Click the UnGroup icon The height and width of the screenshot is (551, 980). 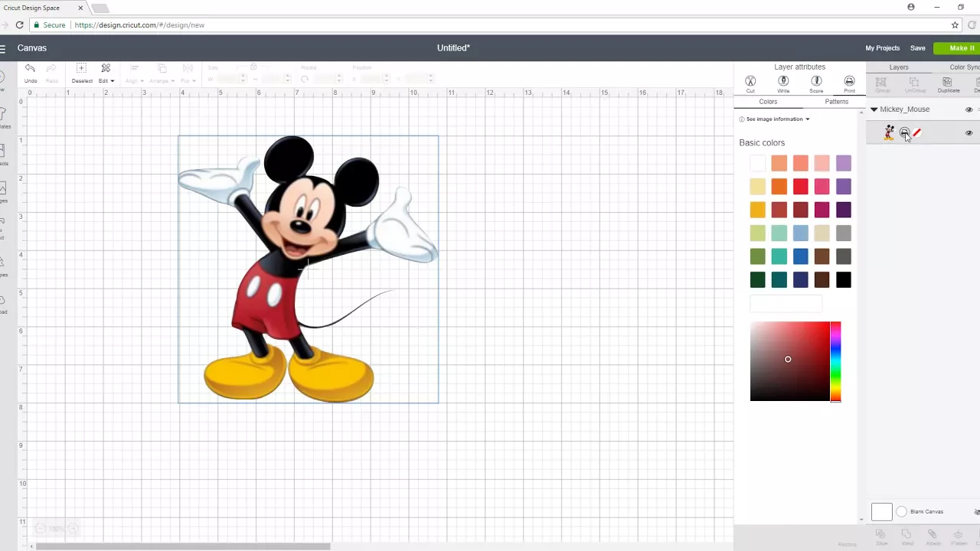pos(915,84)
